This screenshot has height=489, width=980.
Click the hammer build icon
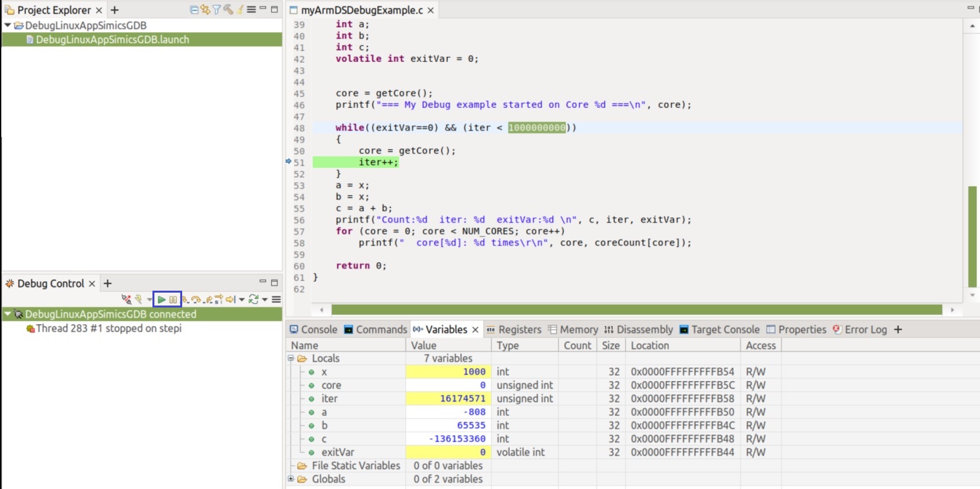pyautogui.click(x=228, y=10)
